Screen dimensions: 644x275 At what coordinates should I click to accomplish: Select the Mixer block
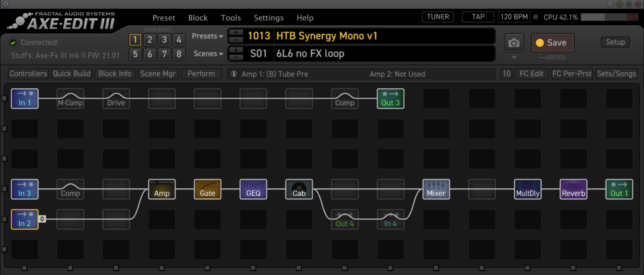[436, 189]
